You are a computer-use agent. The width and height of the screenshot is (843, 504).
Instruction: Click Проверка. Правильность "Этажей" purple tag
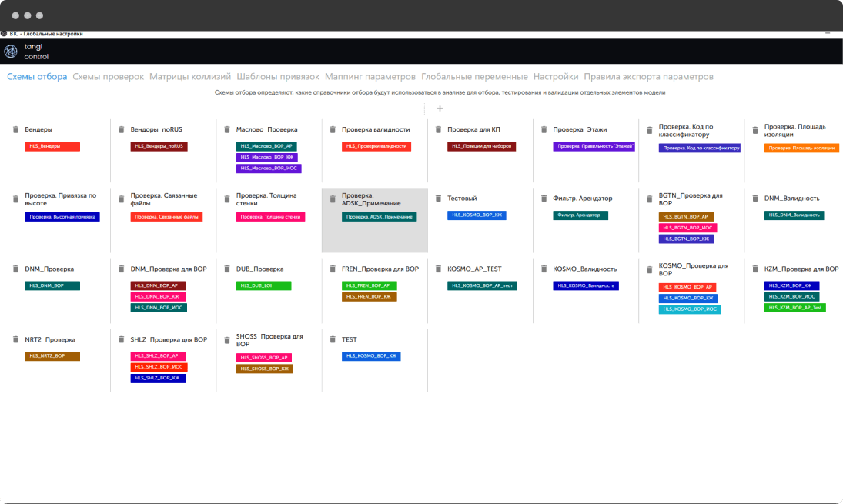point(594,146)
